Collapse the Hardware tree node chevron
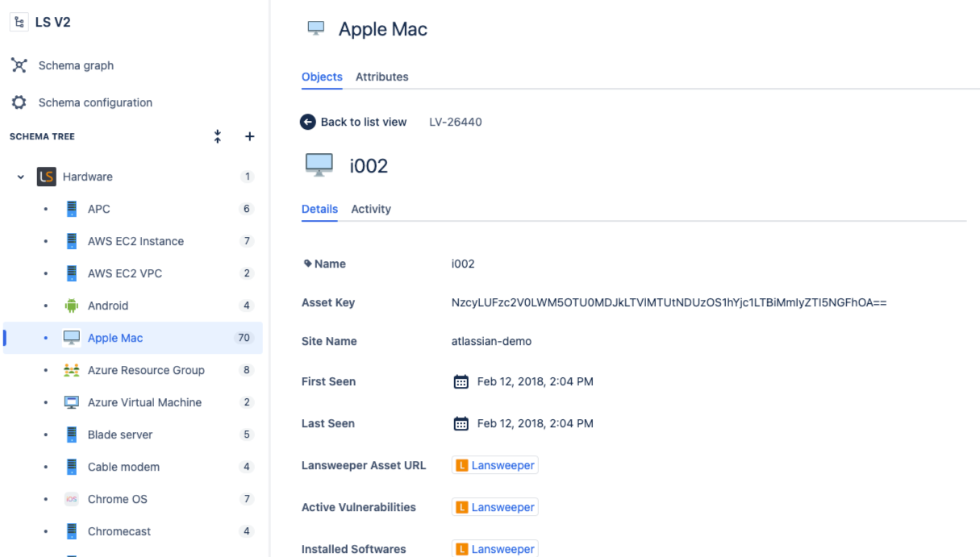 click(x=21, y=177)
